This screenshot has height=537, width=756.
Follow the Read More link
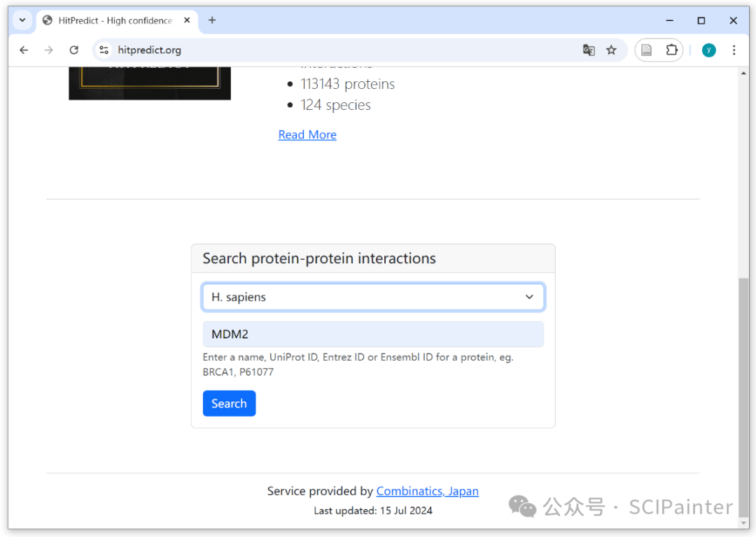coord(307,134)
